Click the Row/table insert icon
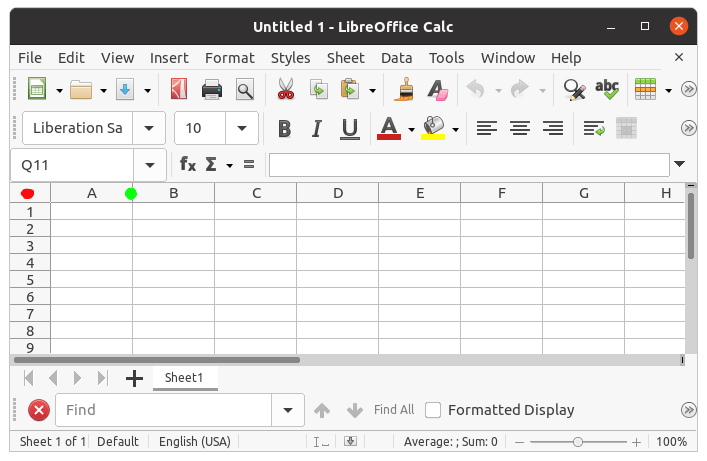 pos(645,89)
